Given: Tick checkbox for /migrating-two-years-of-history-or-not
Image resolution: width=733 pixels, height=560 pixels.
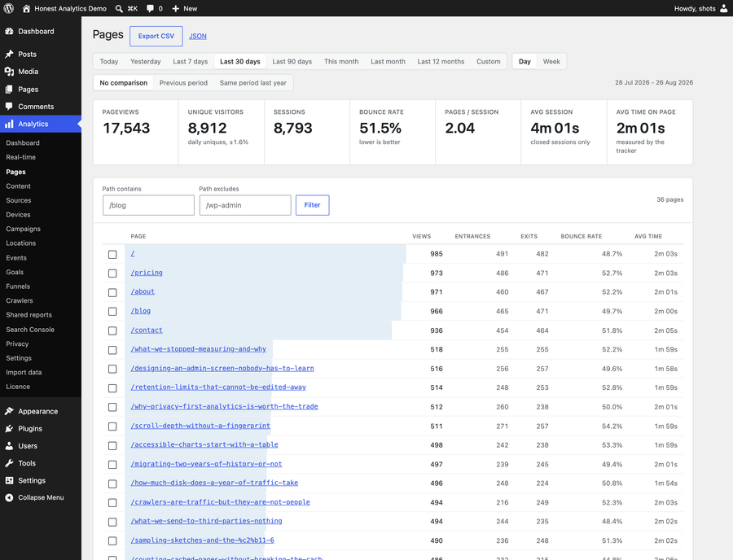Looking at the screenshot, I should tap(112, 465).
